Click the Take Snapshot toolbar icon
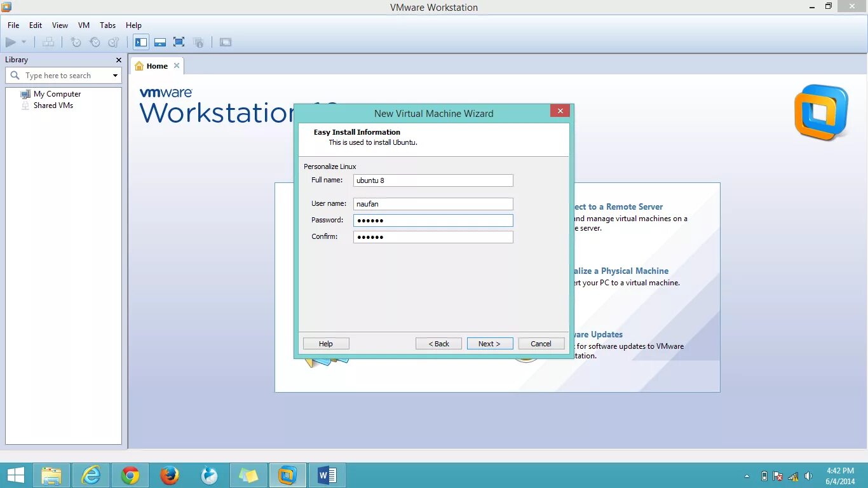The width and height of the screenshot is (868, 488). tap(76, 43)
